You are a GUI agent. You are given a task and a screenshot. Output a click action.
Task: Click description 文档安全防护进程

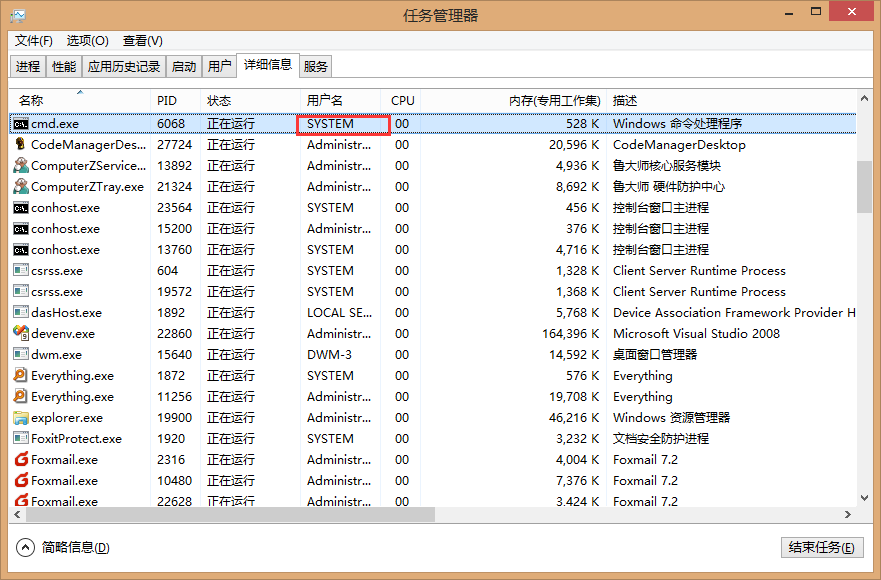pyautogui.click(x=661, y=438)
